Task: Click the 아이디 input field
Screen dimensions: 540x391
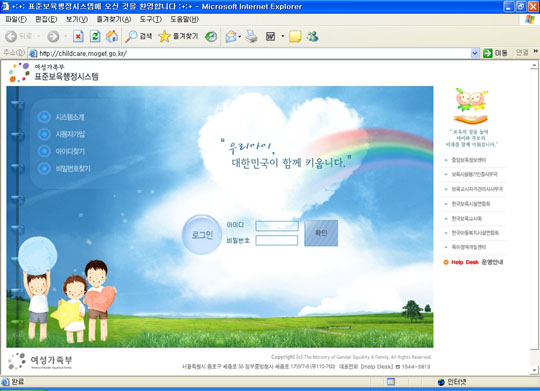Action: click(277, 226)
